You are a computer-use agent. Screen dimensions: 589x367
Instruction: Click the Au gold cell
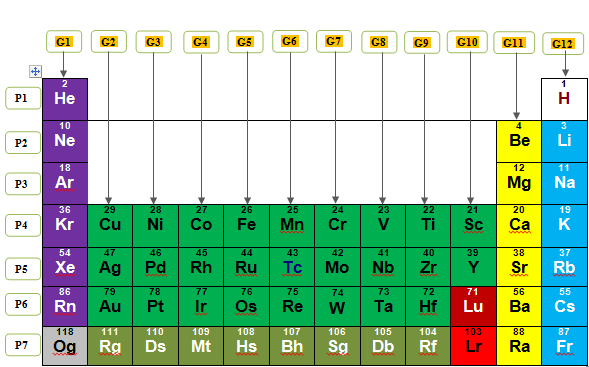tap(110, 307)
